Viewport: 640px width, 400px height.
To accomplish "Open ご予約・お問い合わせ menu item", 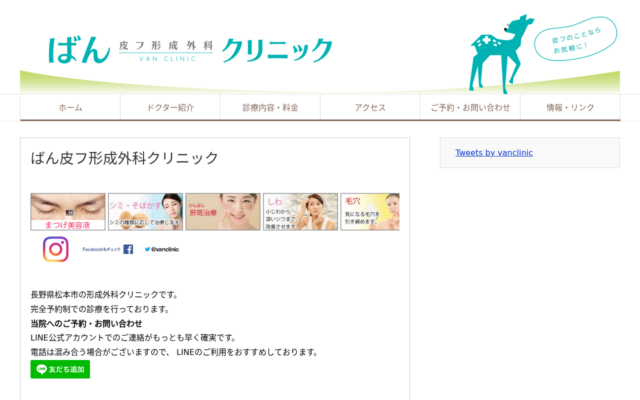I will [470, 107].
